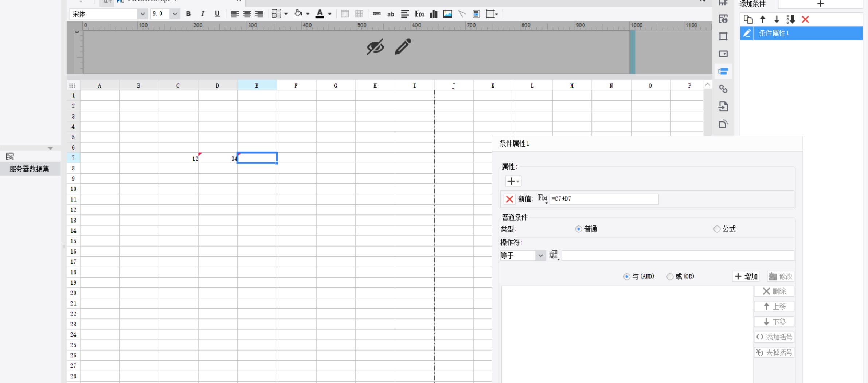This screenshot has width=868, height=383.
Task: Click pencil icon beside 条件属性1
Action: pyautogui.click(x=747, y=33)
